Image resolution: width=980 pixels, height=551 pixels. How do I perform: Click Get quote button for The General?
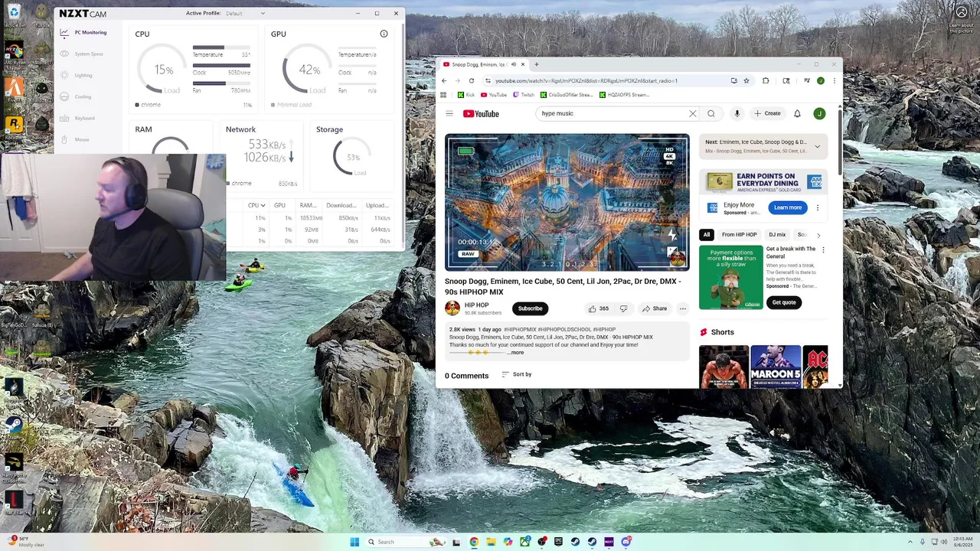784,302
